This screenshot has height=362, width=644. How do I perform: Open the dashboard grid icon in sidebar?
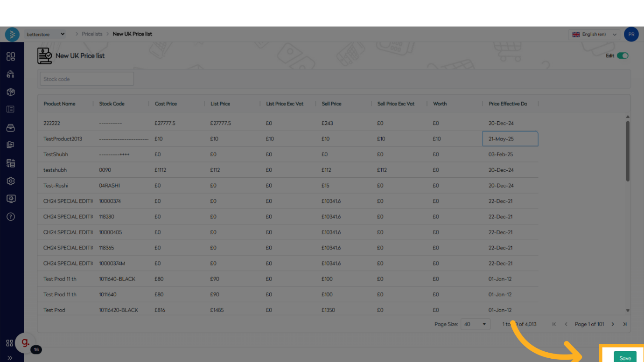click(11, 56)
